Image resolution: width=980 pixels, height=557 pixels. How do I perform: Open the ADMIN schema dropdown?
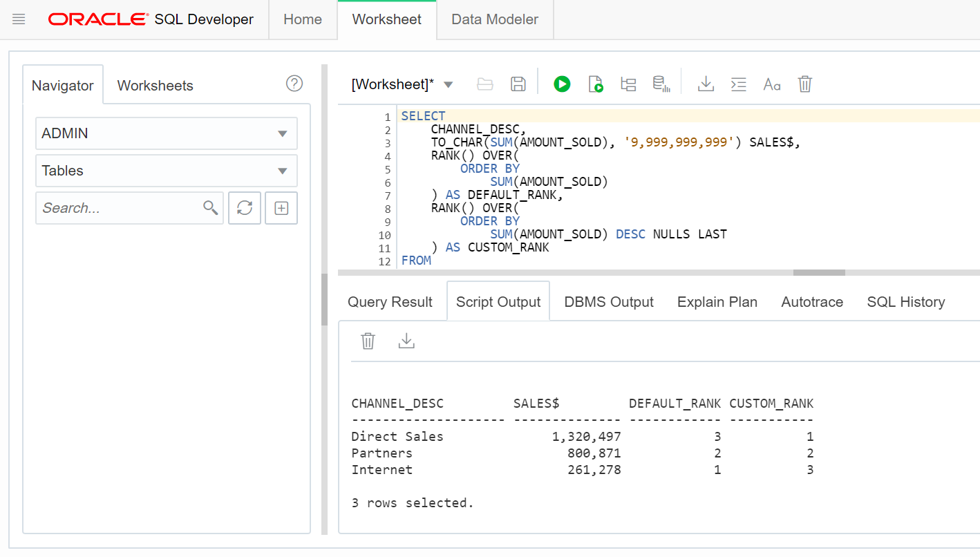click(167, 133)
